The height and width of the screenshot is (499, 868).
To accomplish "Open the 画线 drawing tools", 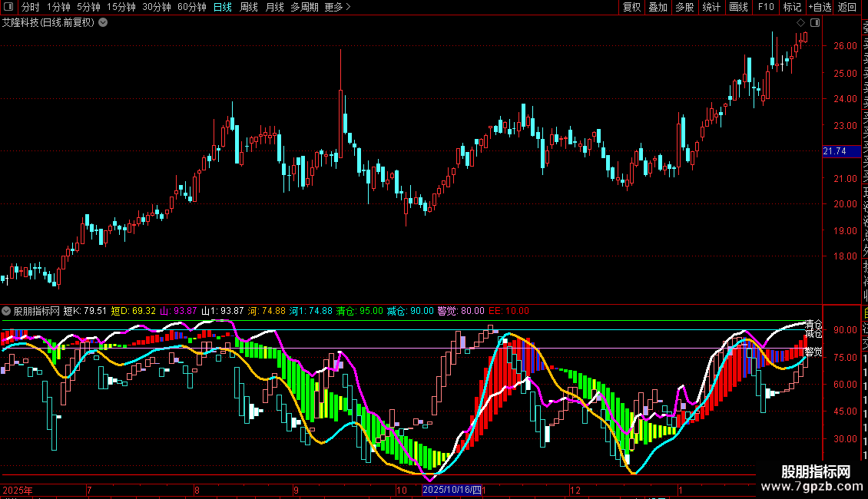I will tap(738, 8).
